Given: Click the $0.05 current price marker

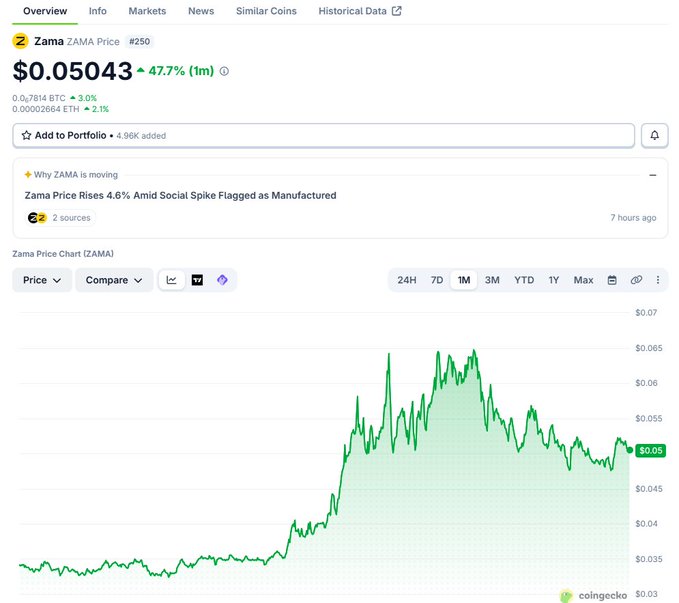Looking at the screenshot, I should [x=650, y=451].
